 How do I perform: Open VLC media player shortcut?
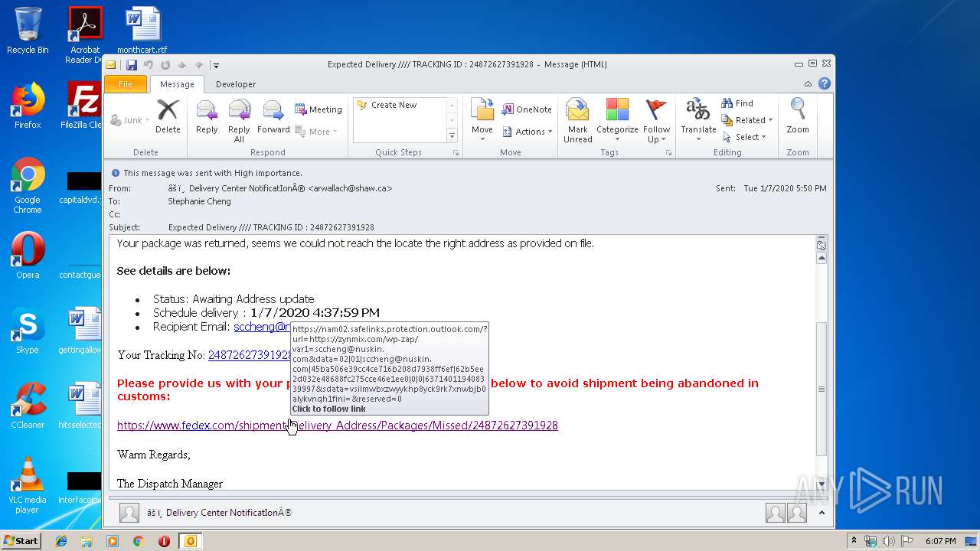click(28, 486)
